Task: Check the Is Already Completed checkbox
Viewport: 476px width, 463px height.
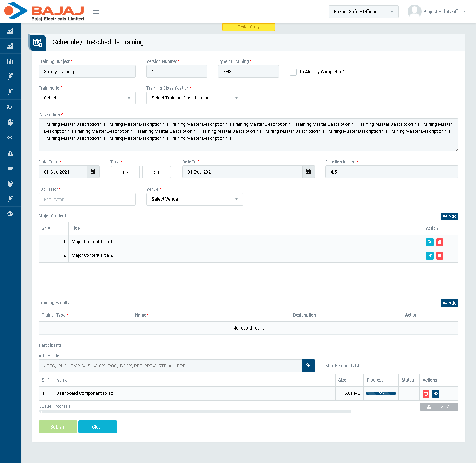Action: [x=293, y=72]
